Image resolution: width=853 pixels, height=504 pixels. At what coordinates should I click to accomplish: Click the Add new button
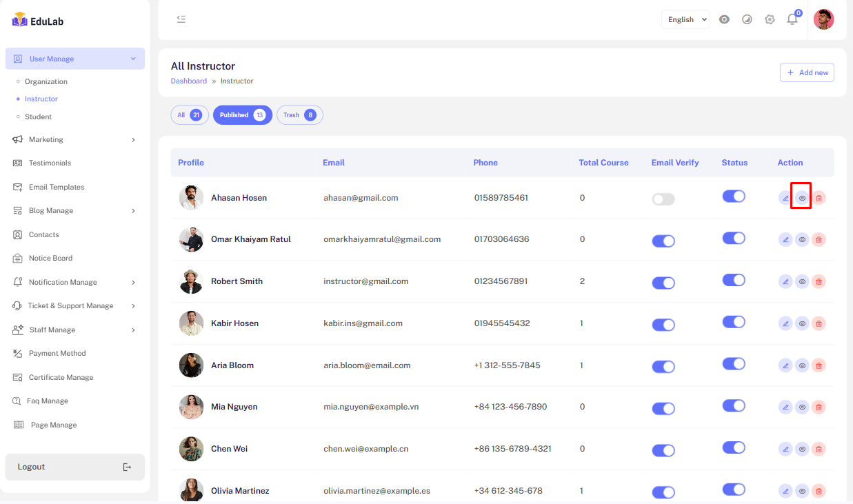click(807, 72)
